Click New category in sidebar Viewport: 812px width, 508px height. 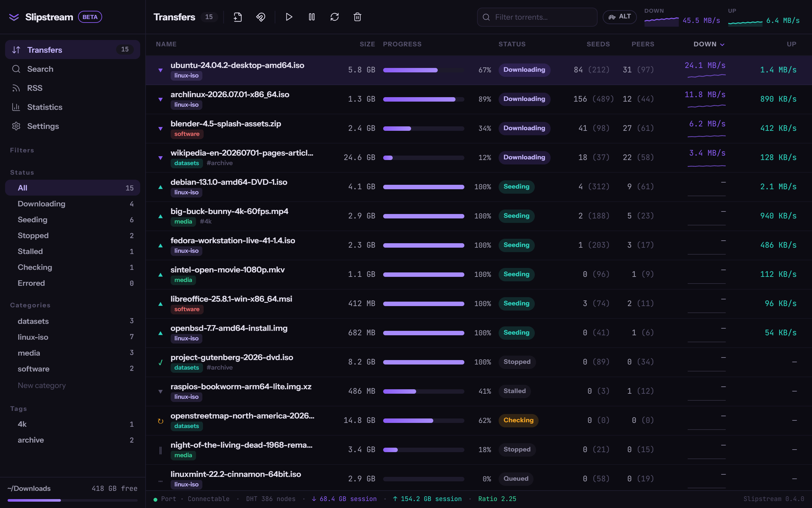[x=42, y=385]
